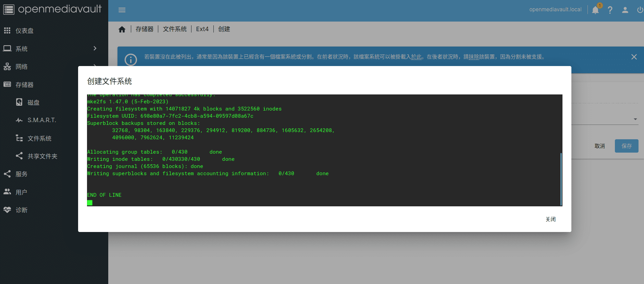Open the device dropdown arrow

click(x=635, y=119)
